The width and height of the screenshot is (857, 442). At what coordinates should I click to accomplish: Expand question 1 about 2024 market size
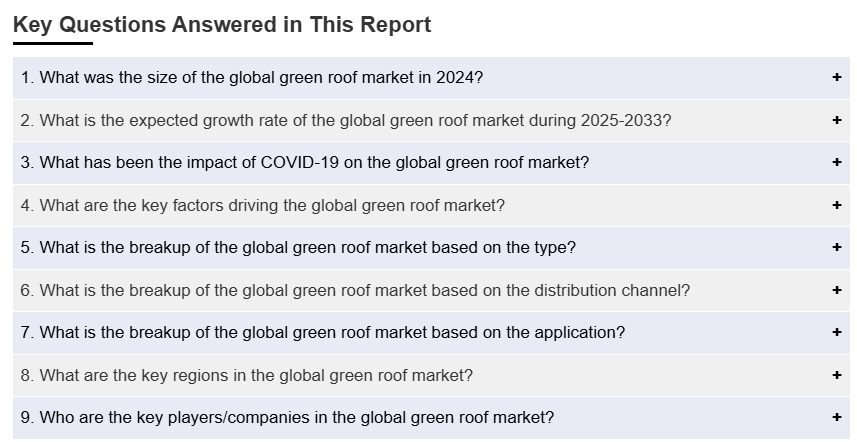(252, 78)
